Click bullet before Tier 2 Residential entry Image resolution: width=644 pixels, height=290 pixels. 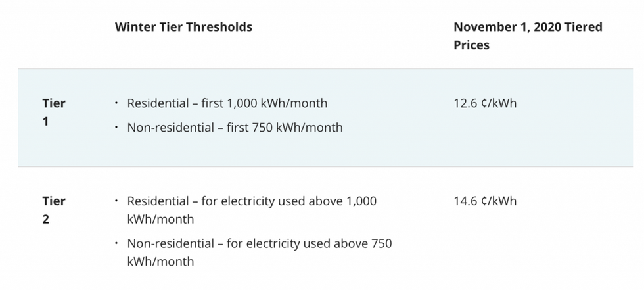pyautogui.click(x=116, y=201)
